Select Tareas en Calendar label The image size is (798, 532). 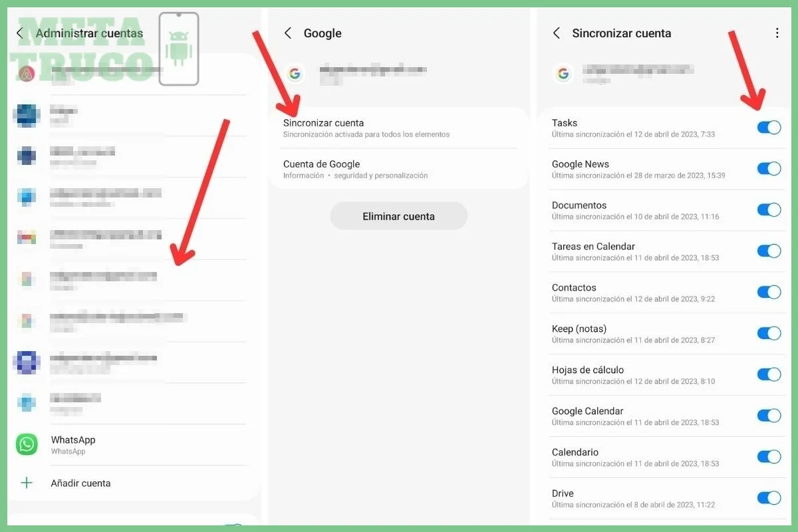(593, 247)
